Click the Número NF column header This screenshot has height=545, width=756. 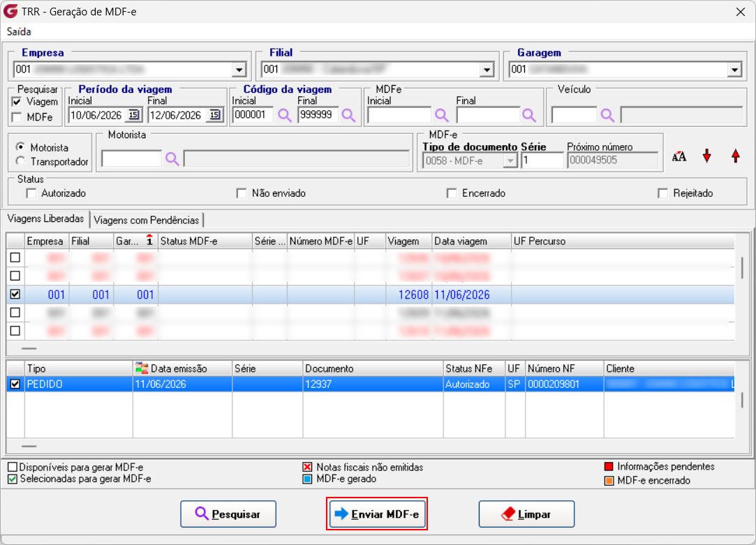click(x=565, y=368)
